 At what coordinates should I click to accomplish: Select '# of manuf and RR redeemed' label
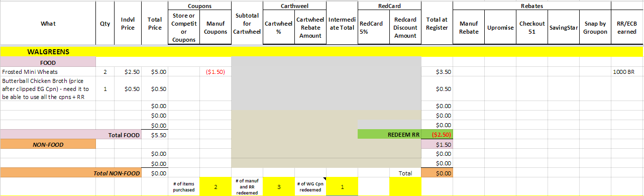click(247, 186)
